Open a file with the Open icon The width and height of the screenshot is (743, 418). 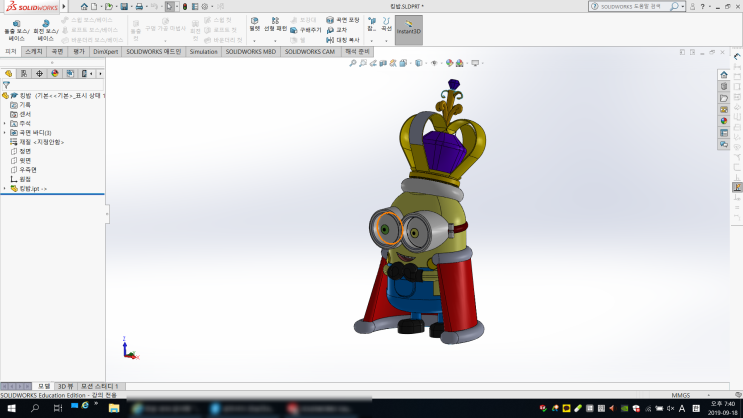pyautogui.click(x=109, y=7)
